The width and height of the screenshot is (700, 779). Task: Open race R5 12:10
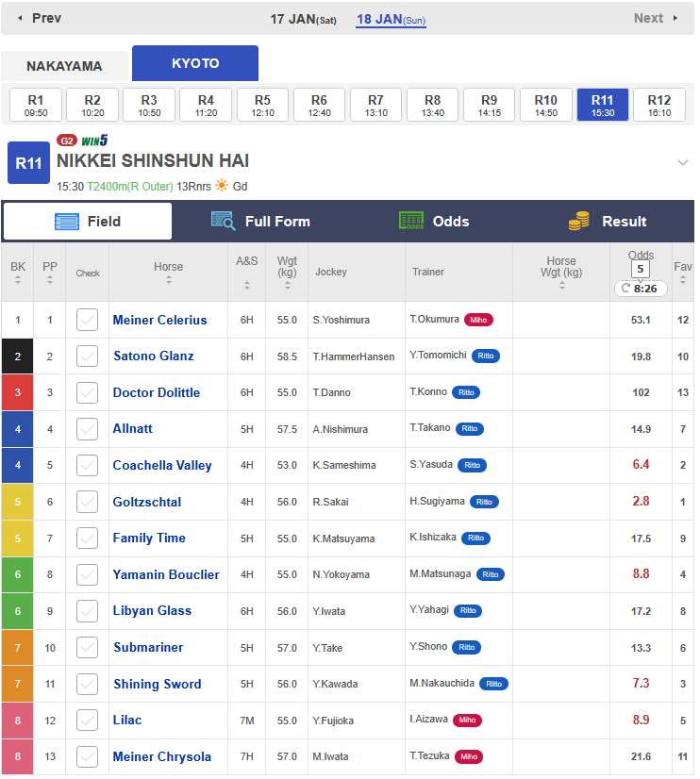pyautogui.click(x=263, y=105)
